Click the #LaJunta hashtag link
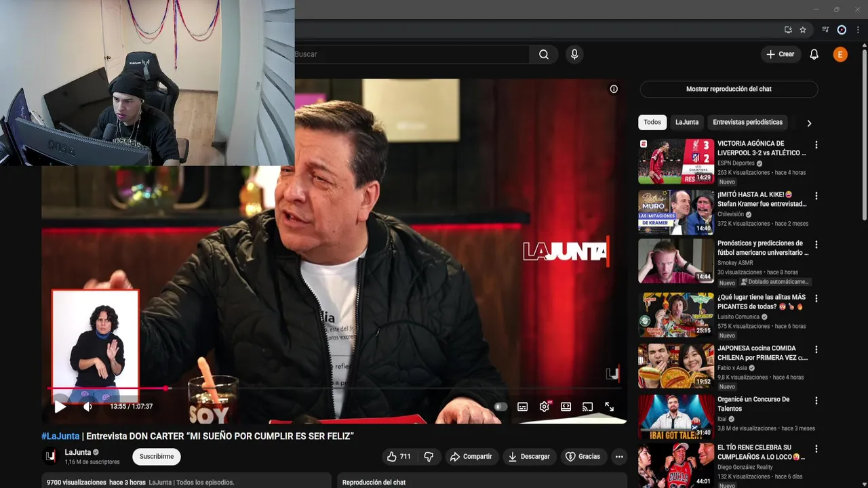Screen dimensions: 868x488 (x=60, y=436)
